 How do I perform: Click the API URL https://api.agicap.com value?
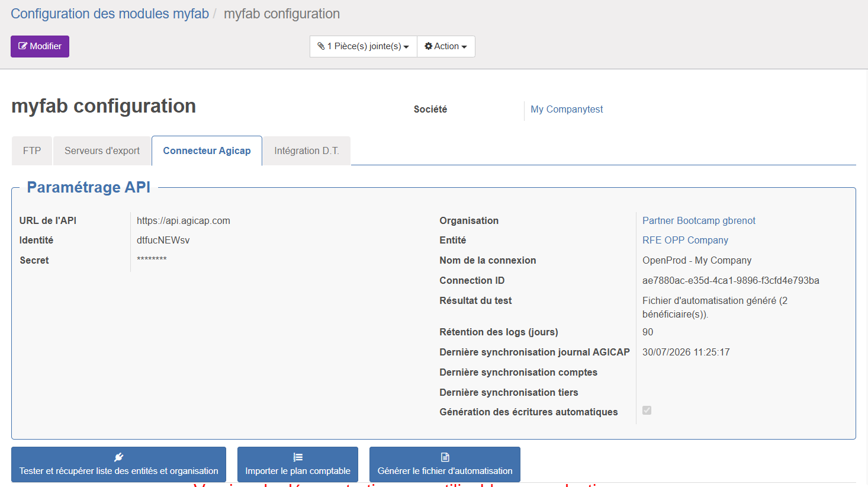pyautogui.click(x=184, y=221)
